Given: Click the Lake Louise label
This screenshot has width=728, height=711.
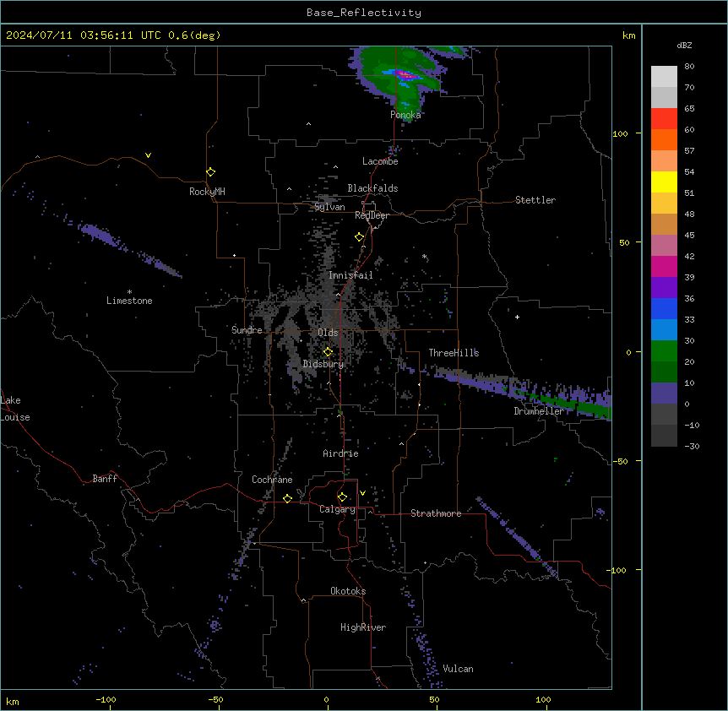Looking at the screenshot, I should tap(15, 409).
